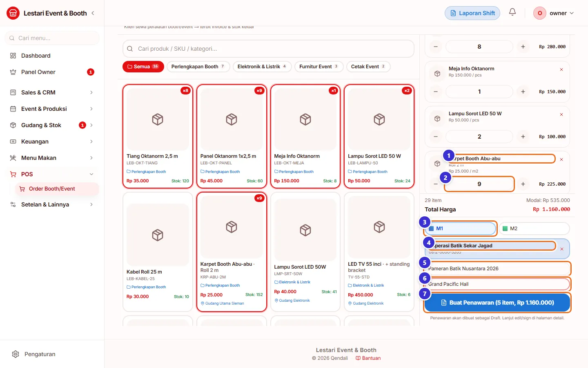Open the notifications bell

click(x=512, y=12)
